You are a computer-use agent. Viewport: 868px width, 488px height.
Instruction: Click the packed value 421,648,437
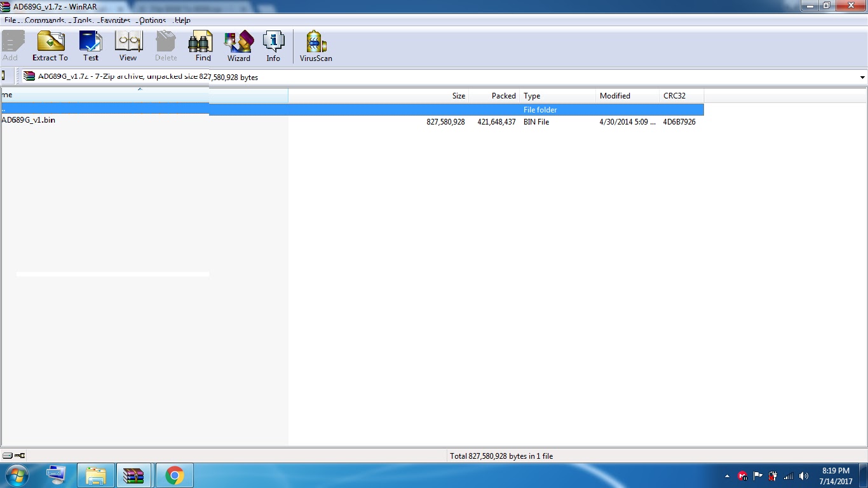[x=496, y=122]
